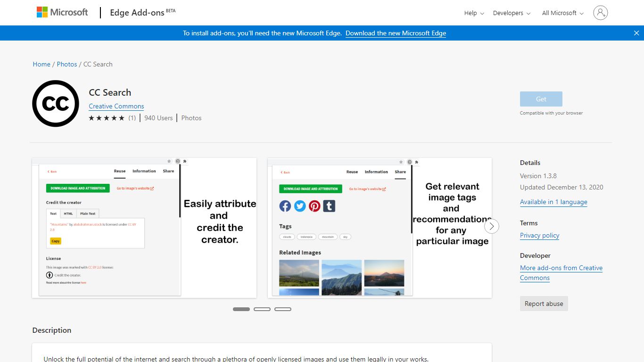Click the Get button

click(541, 99)
